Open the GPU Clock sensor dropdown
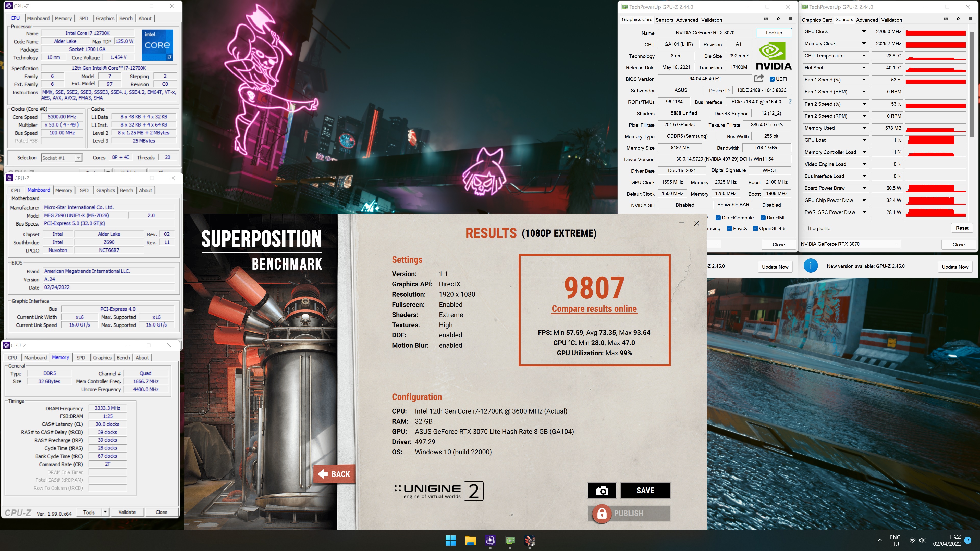The image size is (980, 551). [864, 32]
